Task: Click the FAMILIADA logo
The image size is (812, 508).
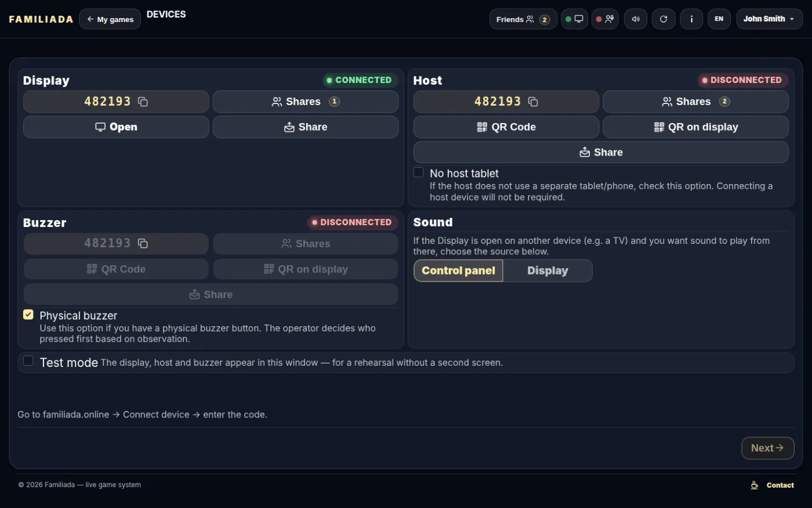Action: 41,19
